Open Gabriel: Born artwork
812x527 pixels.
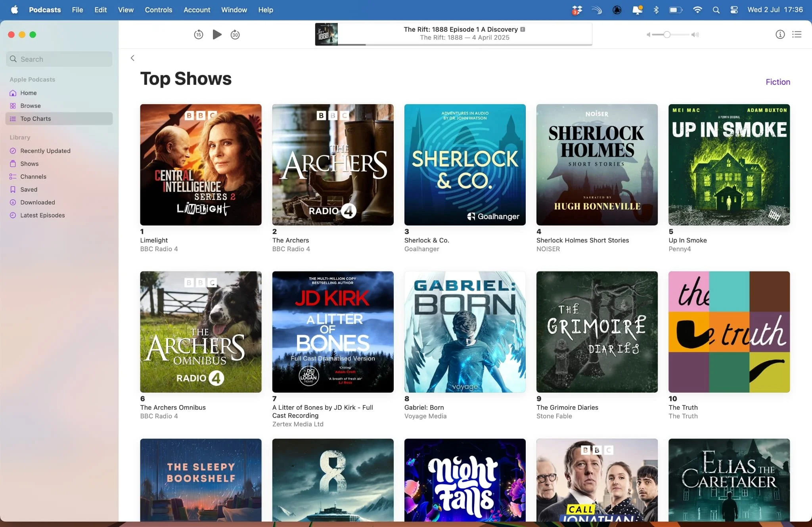(465, 332)
